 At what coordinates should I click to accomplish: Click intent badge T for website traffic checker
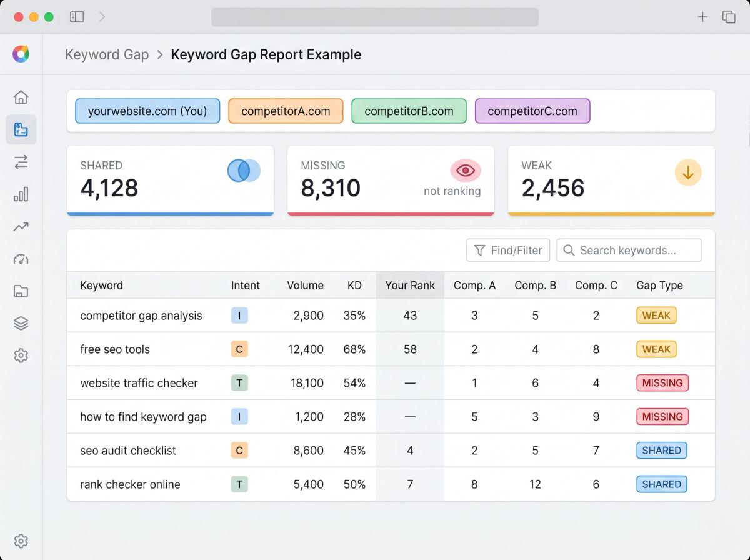pos(239,383)
